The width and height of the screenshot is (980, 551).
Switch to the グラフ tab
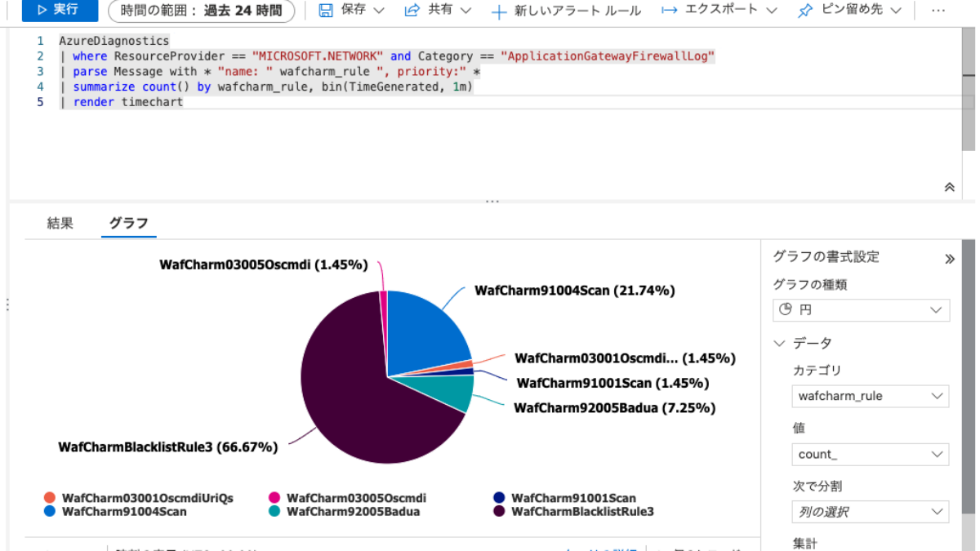click(x=129, y=223)
